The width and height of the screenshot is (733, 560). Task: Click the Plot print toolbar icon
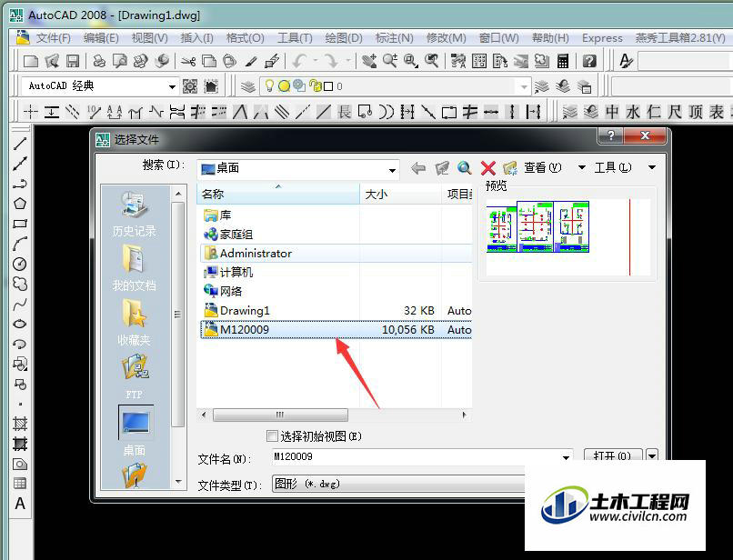click(99, 61)
